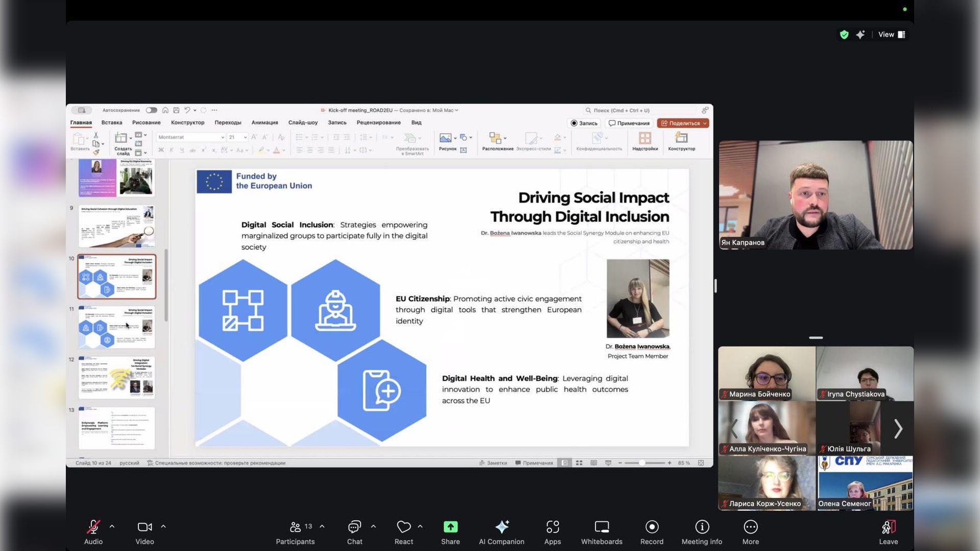
Task: Expand video options arrow
Action: coord(163,527)
